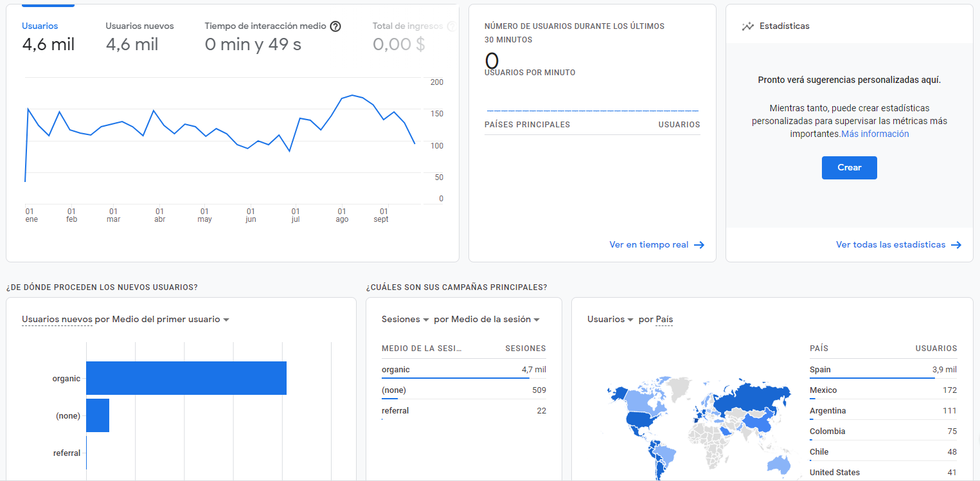Select the Usuarios nuevos metric tab
The image size is (980, 481).
[139, 37]
